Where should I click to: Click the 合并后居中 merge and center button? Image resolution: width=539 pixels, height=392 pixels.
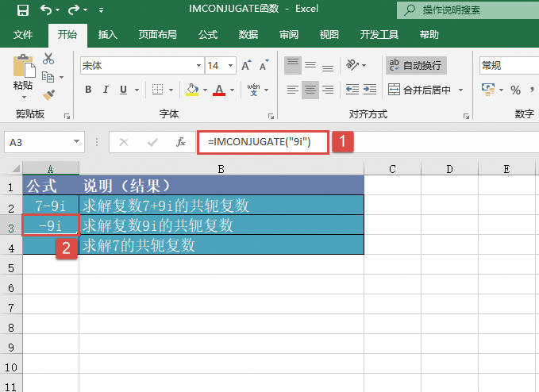(x=420, y=90)
